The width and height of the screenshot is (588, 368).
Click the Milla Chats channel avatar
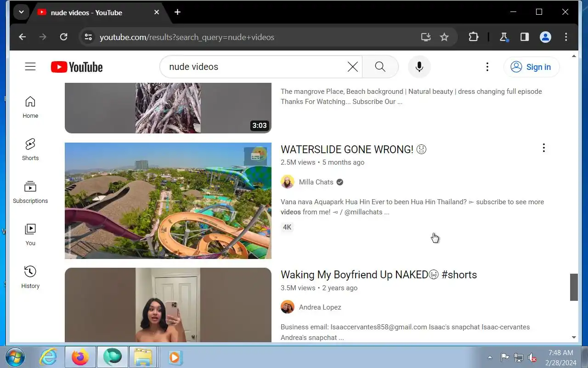pos(288,182)
